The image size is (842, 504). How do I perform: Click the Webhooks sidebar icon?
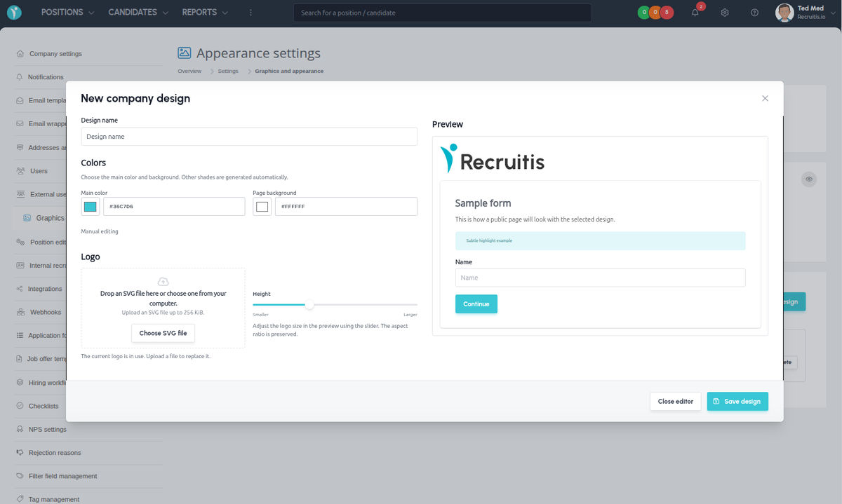pos(20,312)
